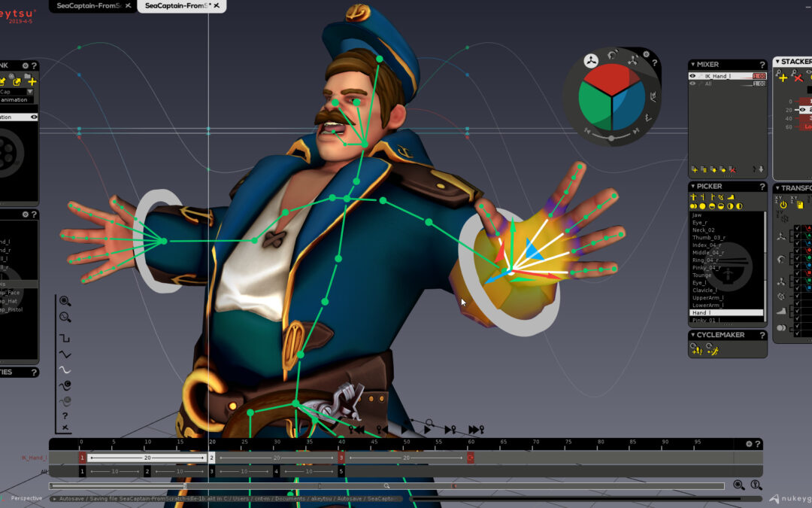Toggle visibility of IK_Hand_l mixer layer

coord(692,76)
